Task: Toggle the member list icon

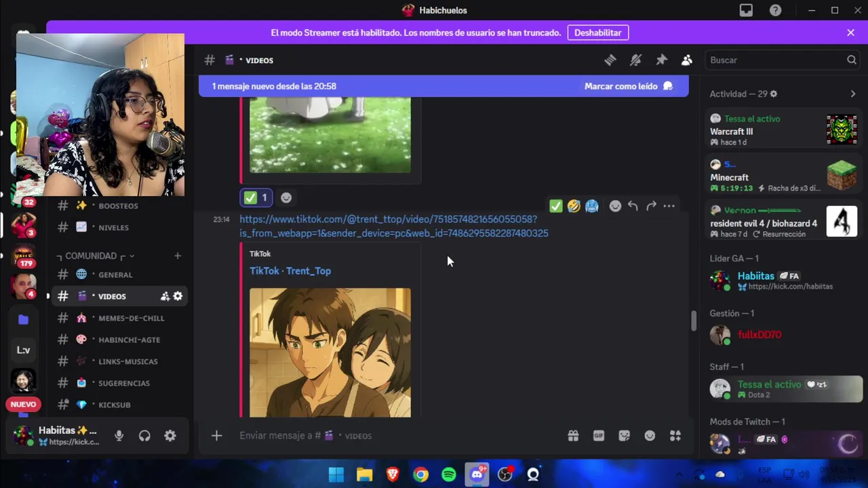Action: click(x=687, y=60)
